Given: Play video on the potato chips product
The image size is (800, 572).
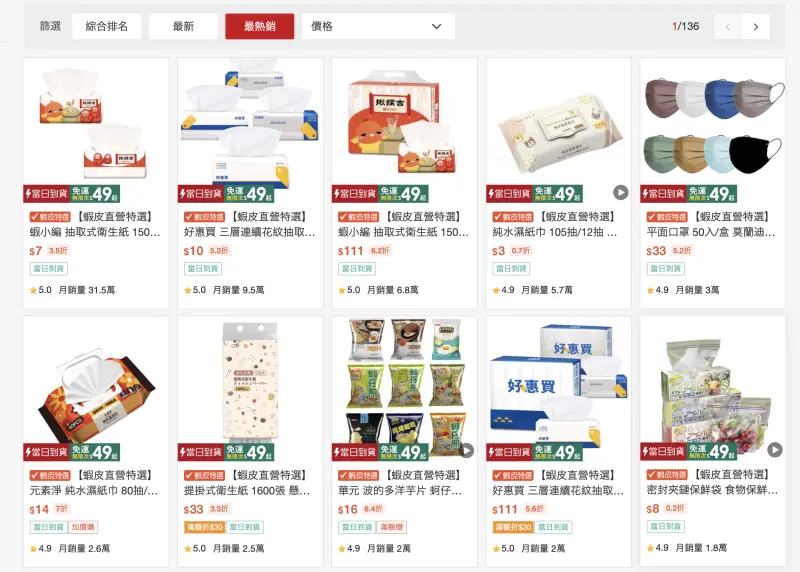Looking at the screenshot, I should (x=467, y=451).
